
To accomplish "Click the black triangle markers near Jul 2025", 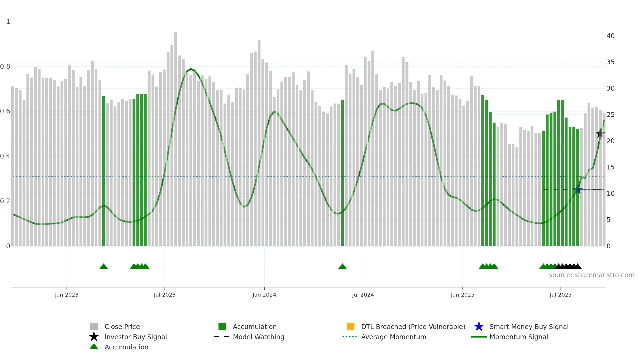I will pyautogui.click(x=568, y=266).
